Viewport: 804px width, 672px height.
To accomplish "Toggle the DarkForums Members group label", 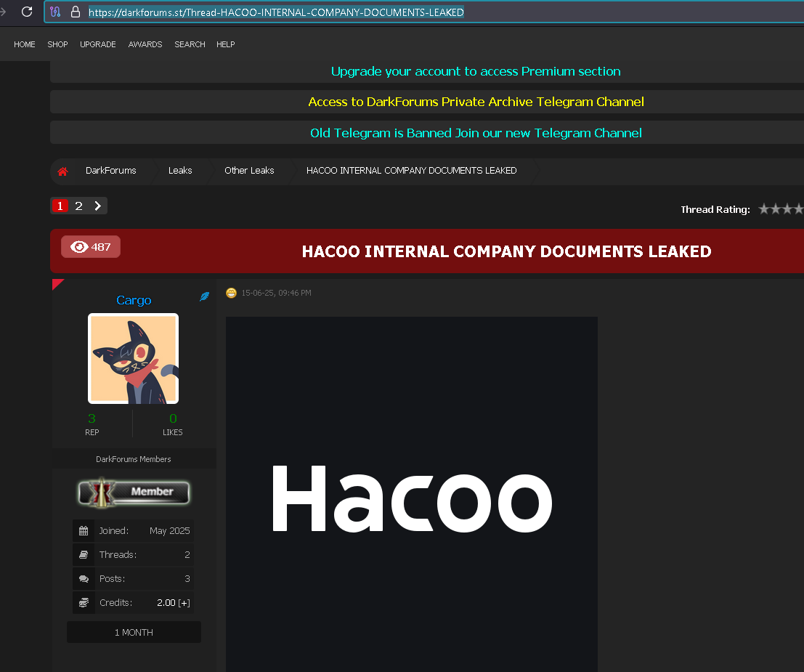I will [x=133, y=458].
